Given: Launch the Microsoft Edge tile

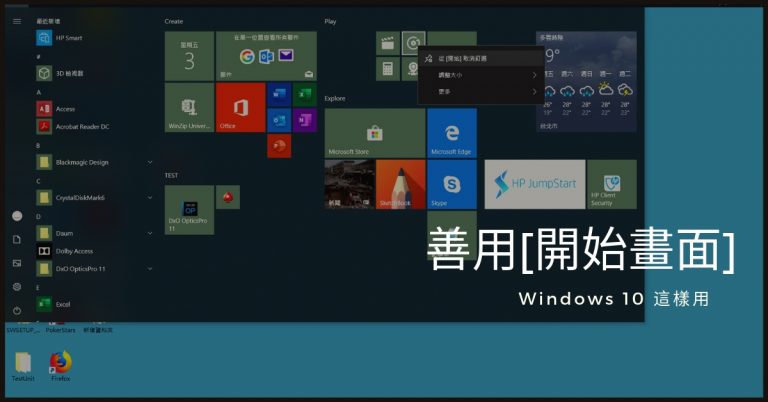Looking at the screenshot, I should tap(452, 133).
